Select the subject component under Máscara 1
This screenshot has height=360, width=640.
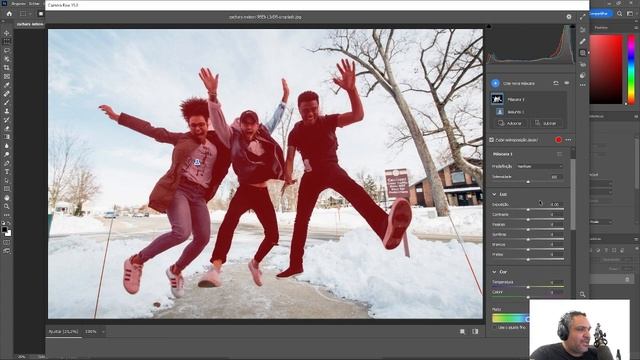click(x=500, y=111)
